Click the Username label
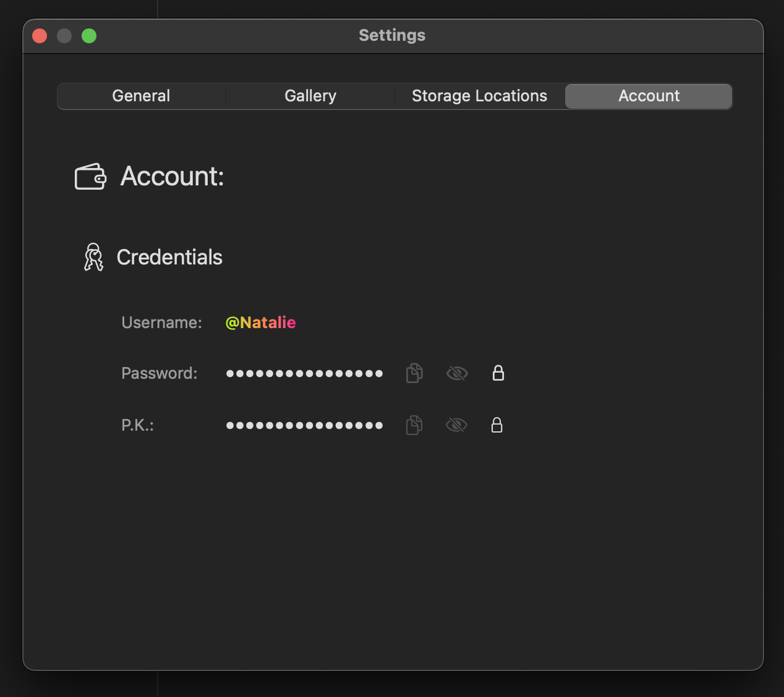The image size is (784, 697). 161,323
